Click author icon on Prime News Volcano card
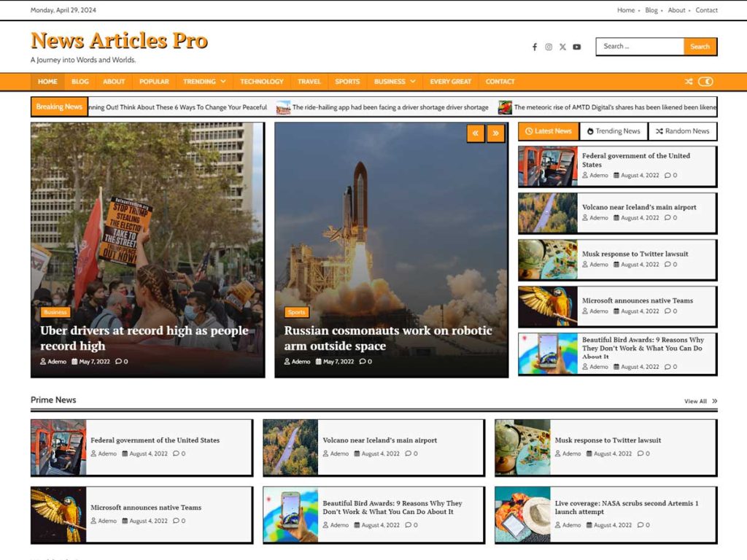 [x=326, y=454]
